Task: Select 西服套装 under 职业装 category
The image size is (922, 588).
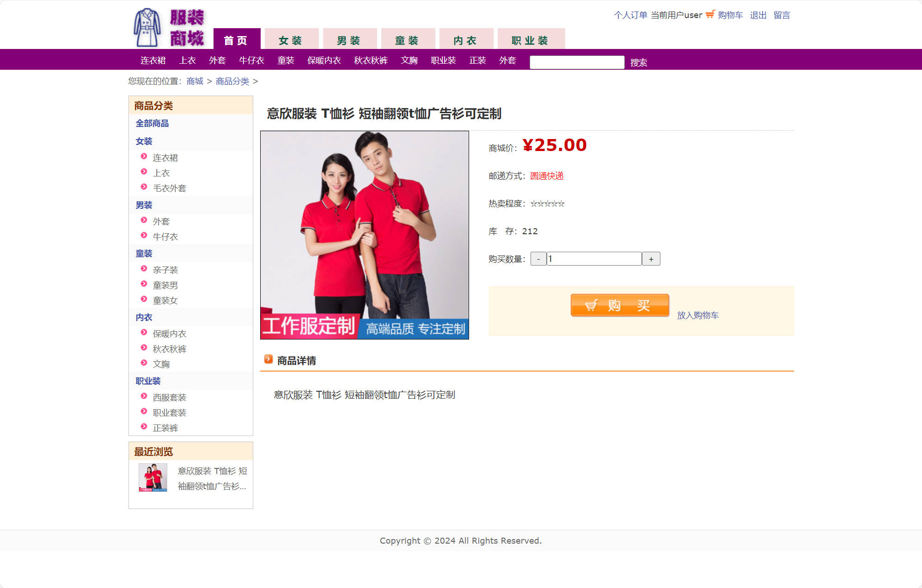Action: point(169,397)
